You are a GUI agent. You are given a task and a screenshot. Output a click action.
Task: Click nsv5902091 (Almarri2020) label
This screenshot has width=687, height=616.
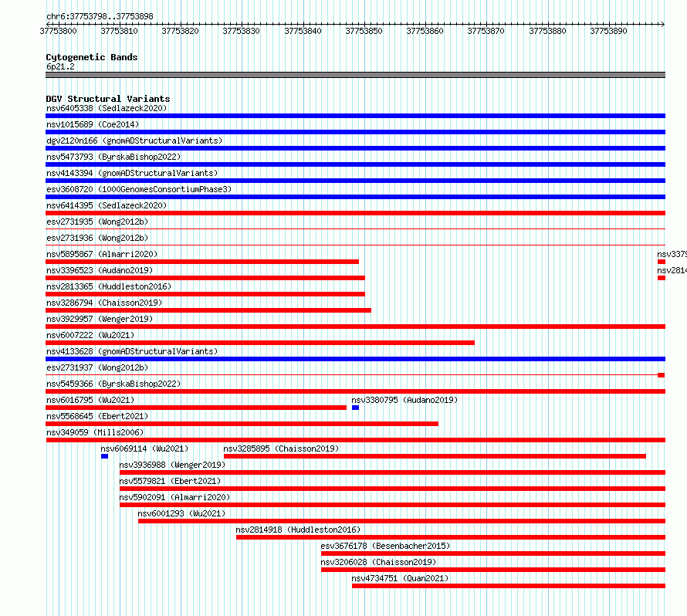(x=174, y=497)
